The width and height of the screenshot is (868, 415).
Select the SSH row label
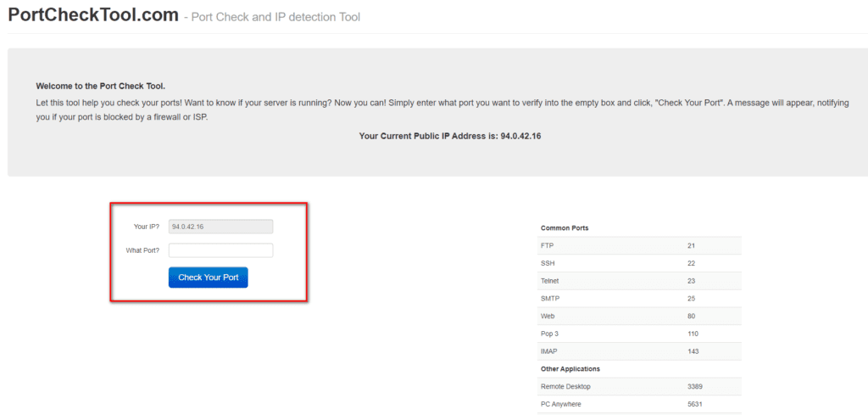tap(548, 263)
